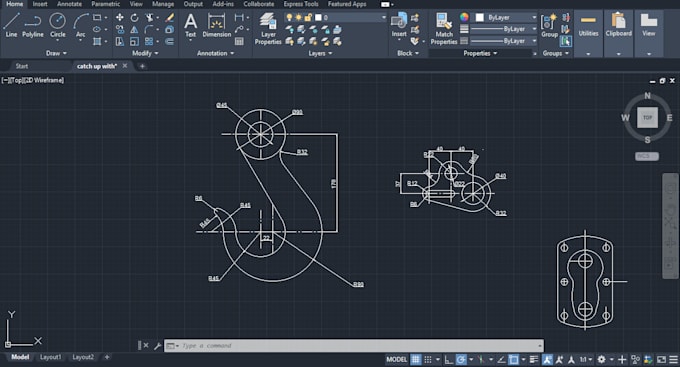This screenshot has height=367, width=680.
Task: Switch to the Layout1 tab
Action: pyautogui.click(x=50, y=357)
